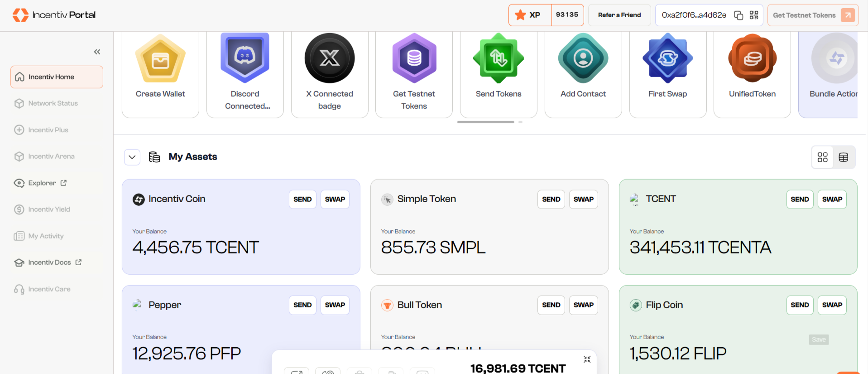Image resolution: width=868 pixels, height=374 pixels.
Task: Go to My Activity page
Action: (x=46, y=236)
